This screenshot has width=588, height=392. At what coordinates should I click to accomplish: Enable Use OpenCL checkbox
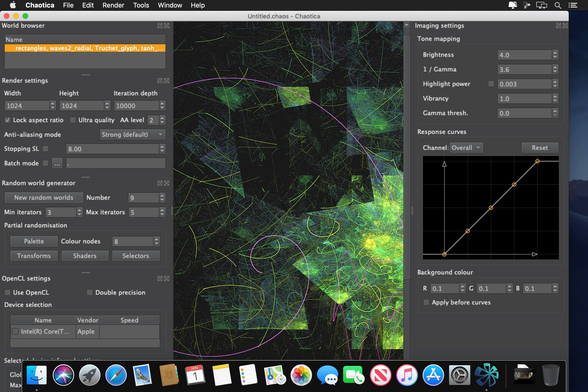[x=8, y=293]
